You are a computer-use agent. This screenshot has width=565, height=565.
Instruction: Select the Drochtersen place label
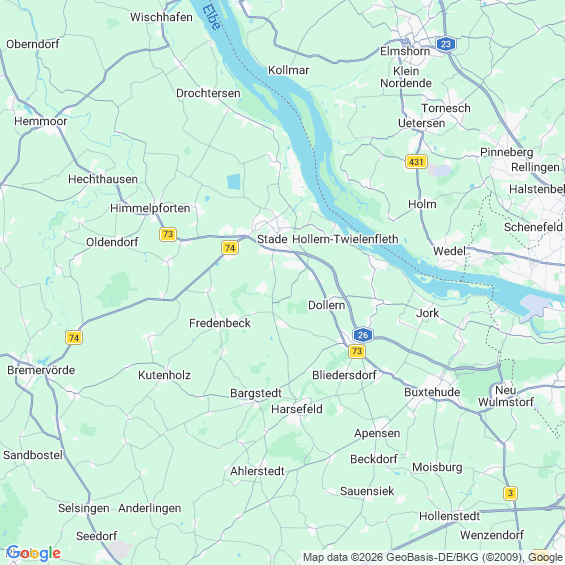tap(208, 93)
